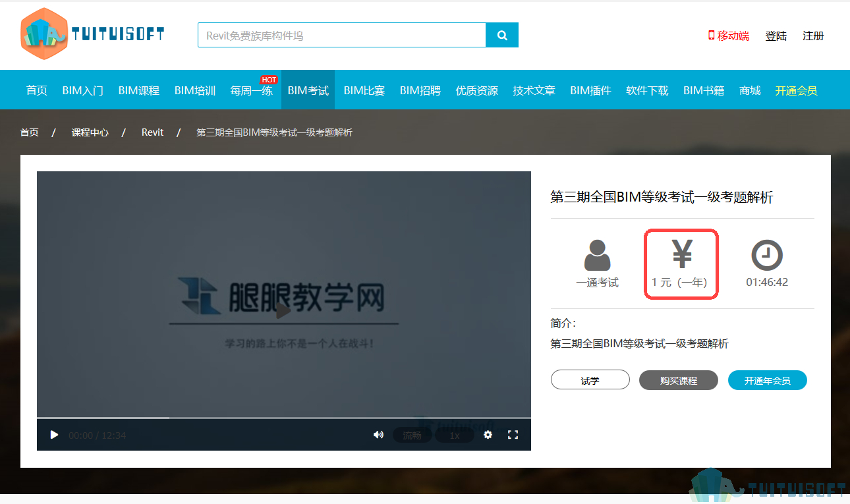The image size is (850, 504).
Task: Click the 移动端 link
Action: [733, 36]
